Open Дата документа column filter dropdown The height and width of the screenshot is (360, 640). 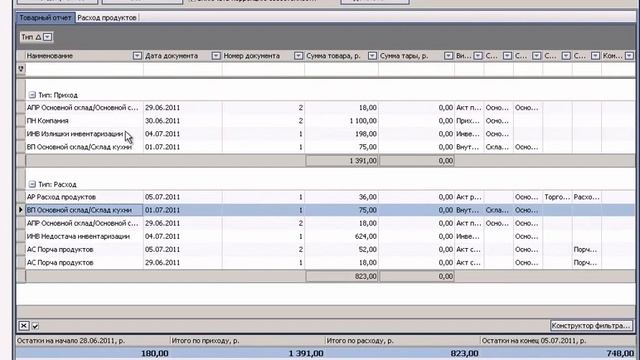[x=216, y=56]
